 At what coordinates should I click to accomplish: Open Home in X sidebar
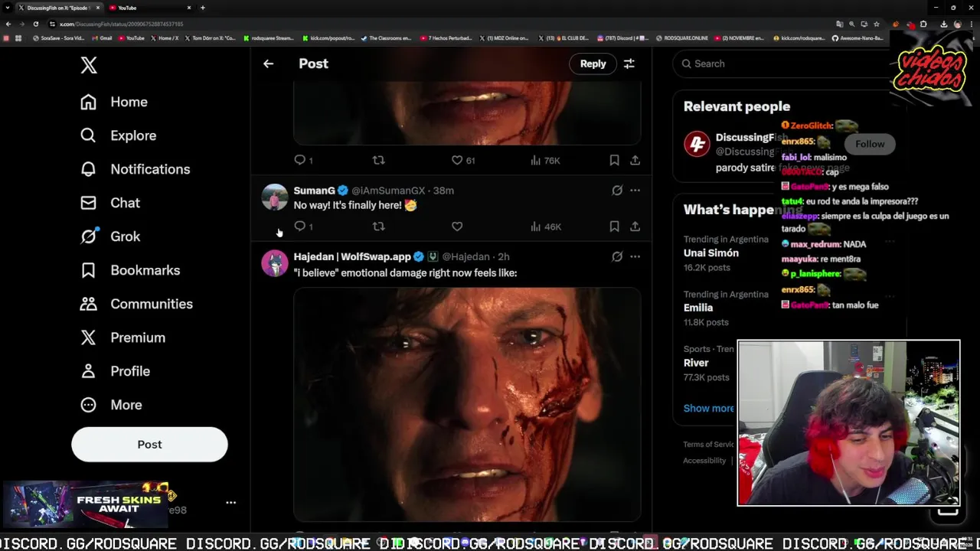pos(114,102)
